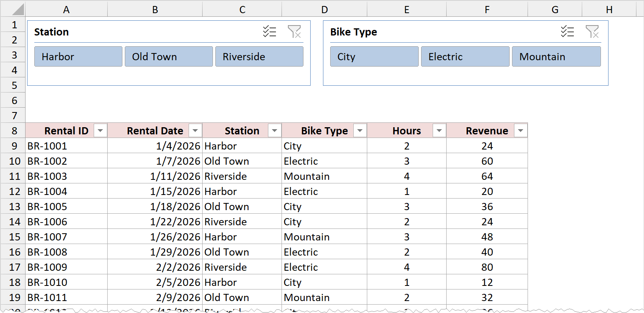Select column G header

pos(555,10)
